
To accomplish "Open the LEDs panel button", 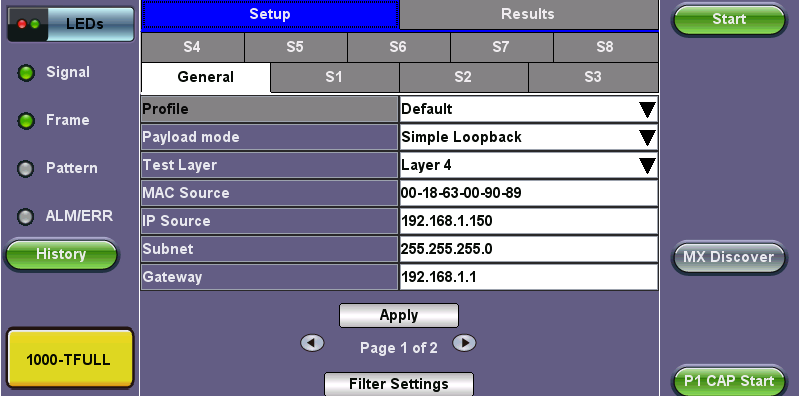I will [70, 24].
